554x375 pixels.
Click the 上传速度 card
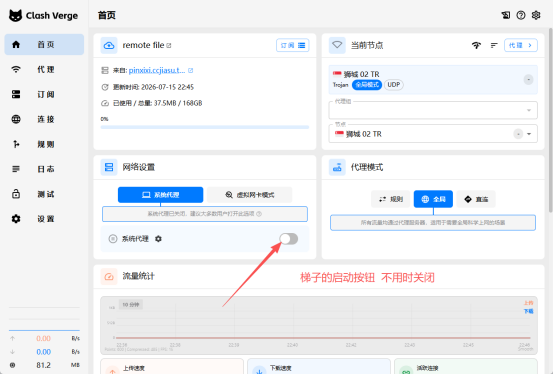(172, 367)
